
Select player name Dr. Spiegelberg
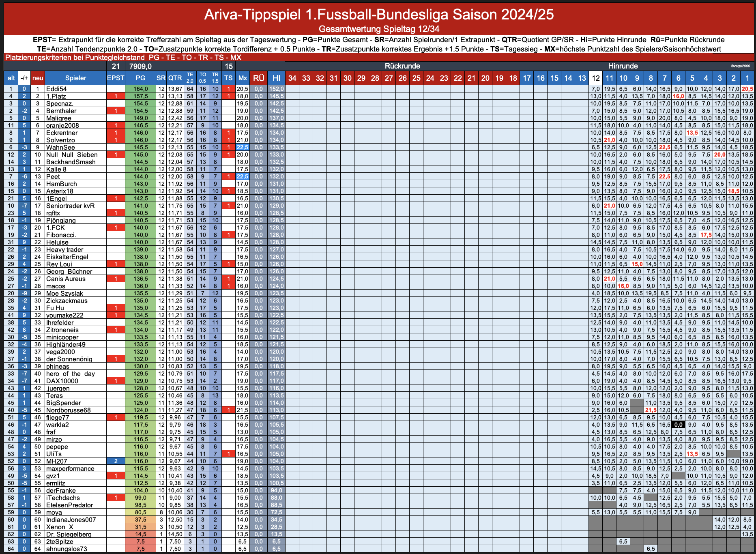tap(69, 534)
